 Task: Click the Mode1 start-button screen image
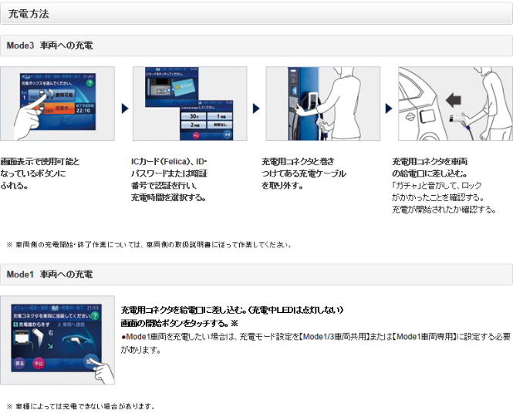click(58, 339)
